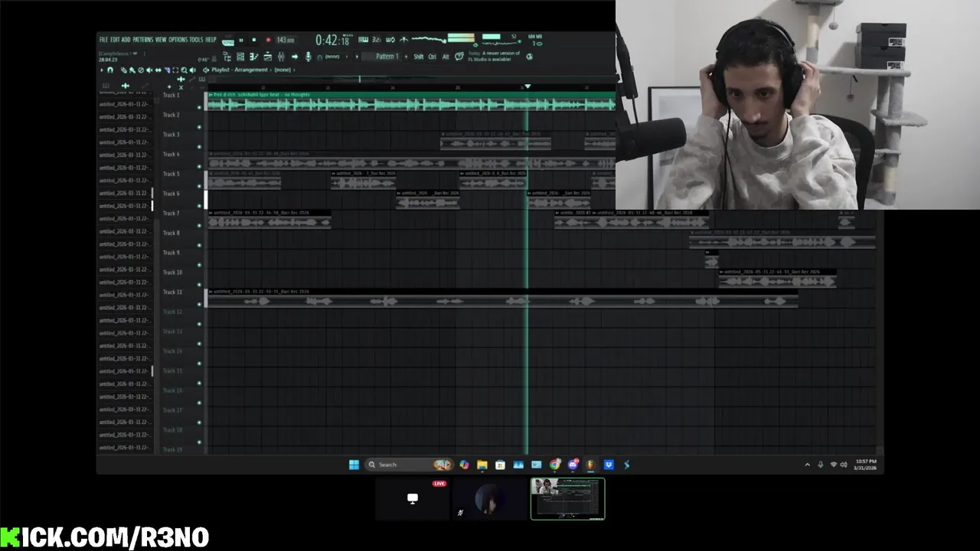Mute Track 6 with its green dot

[200, 206]
